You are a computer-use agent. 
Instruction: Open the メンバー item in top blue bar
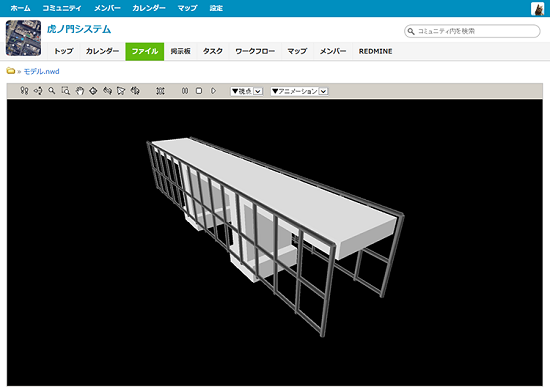[107, 8]
